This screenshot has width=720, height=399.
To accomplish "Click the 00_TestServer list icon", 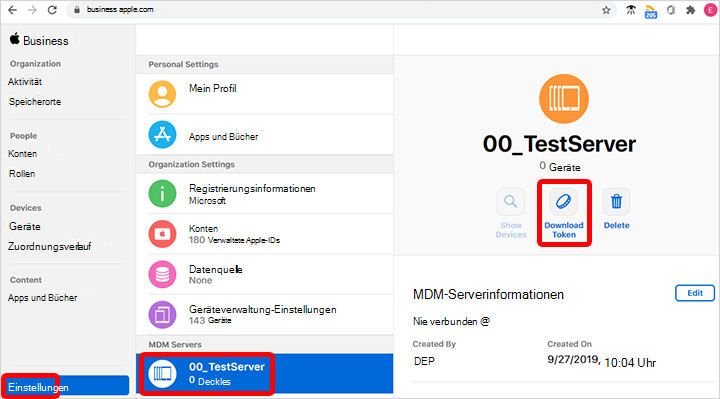I will coord(162,374).
